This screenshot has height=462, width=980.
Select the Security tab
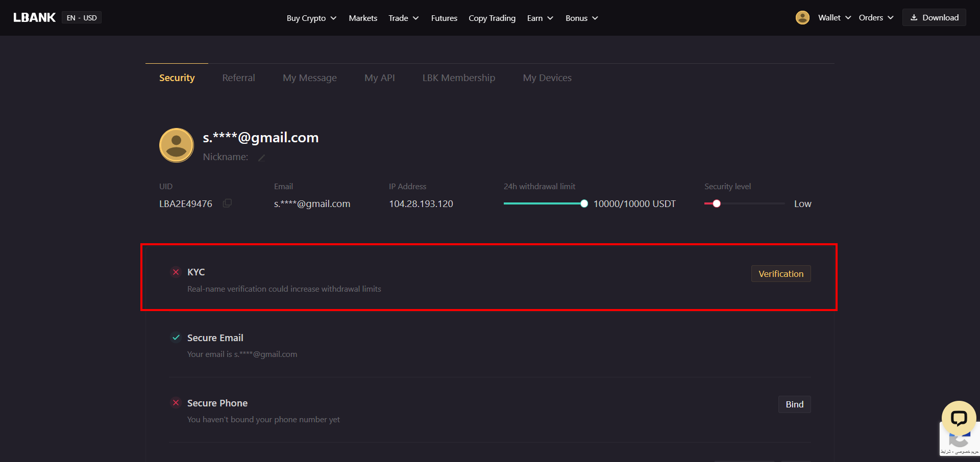177,78
